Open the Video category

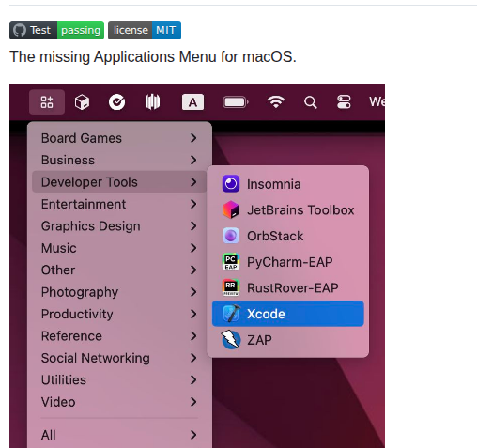point(119,402)
